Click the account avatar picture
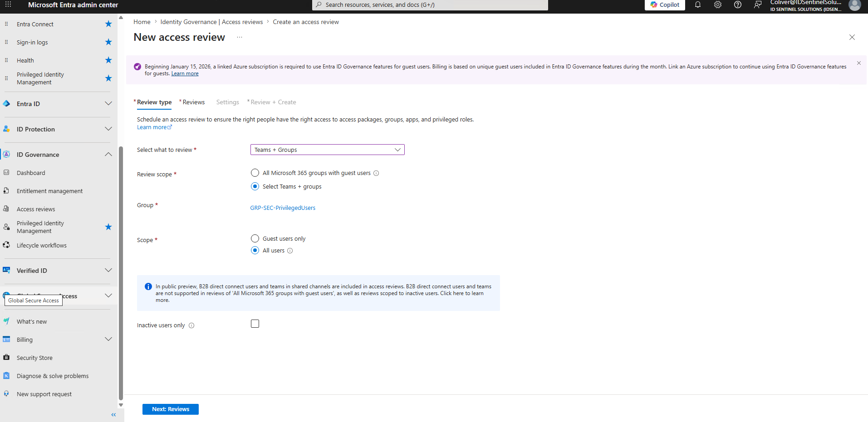 click(x=855, y=5)
